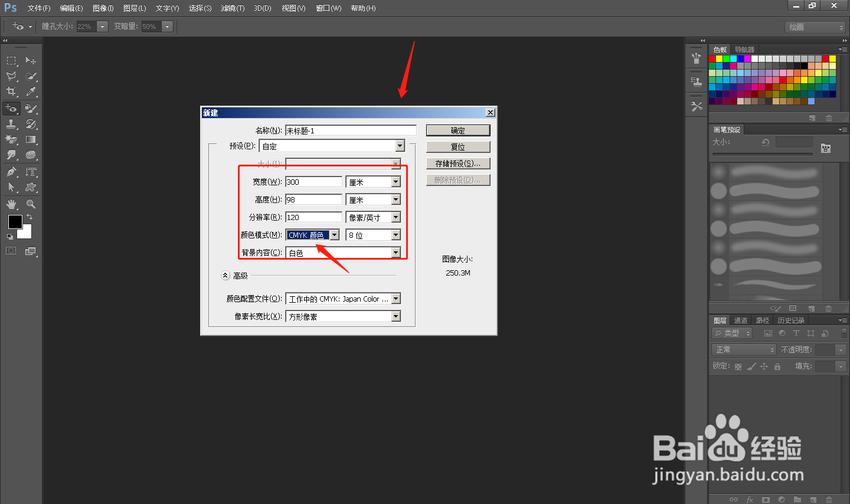
Task: Select the Polygonal Lasso tool
Action: [x=11, y=76]
